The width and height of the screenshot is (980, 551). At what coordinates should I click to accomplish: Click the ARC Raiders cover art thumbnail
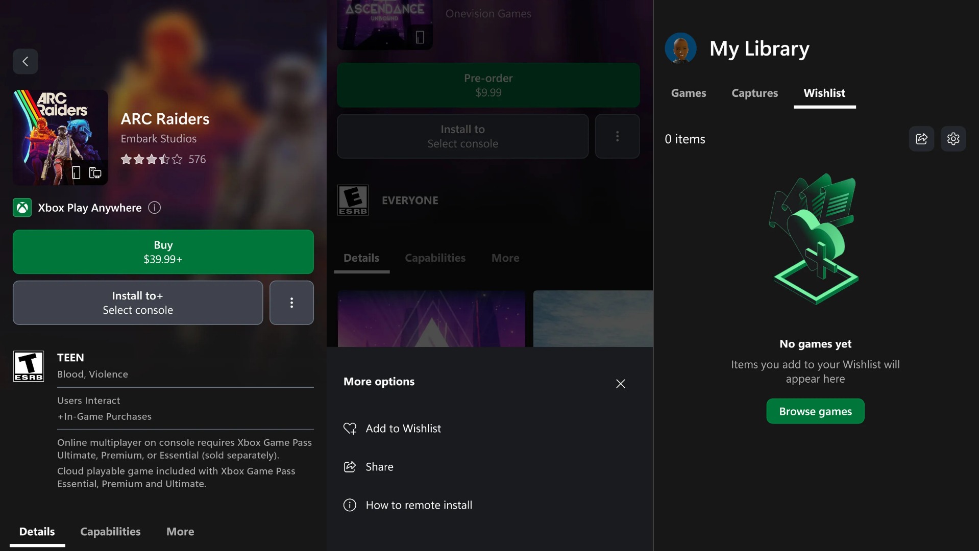click(x=60, y=138)
